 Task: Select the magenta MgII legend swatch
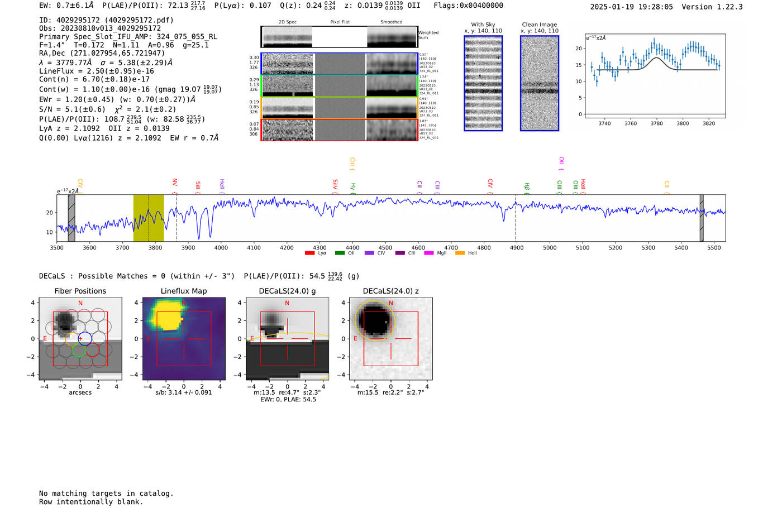pyautogui.click(x=429, y=253)
